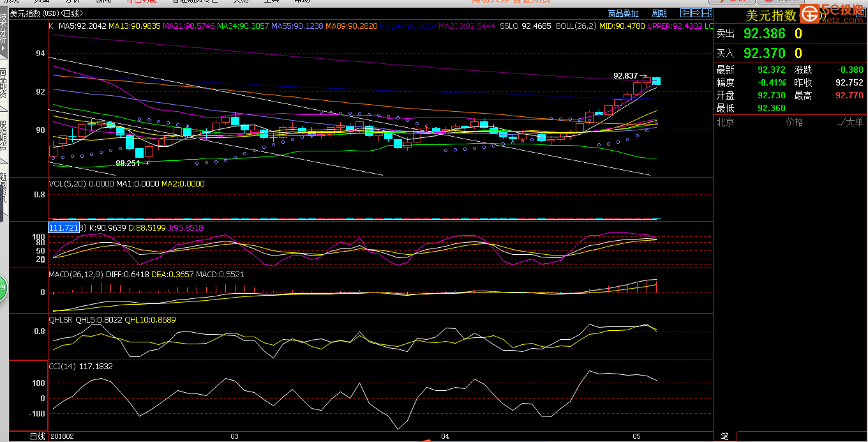
Task: Click the left arrow navigation icon
Action: (x=685, y=13)
